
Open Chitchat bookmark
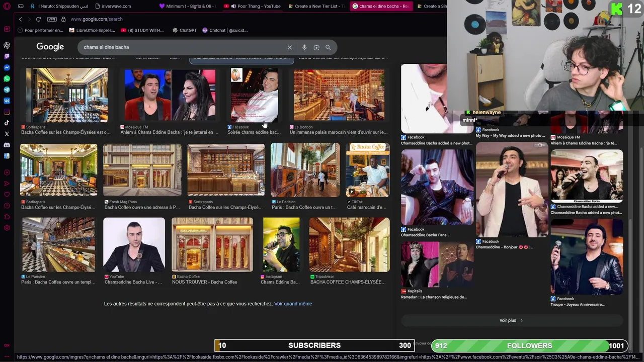pyautogui.click(x=225, y=30)
